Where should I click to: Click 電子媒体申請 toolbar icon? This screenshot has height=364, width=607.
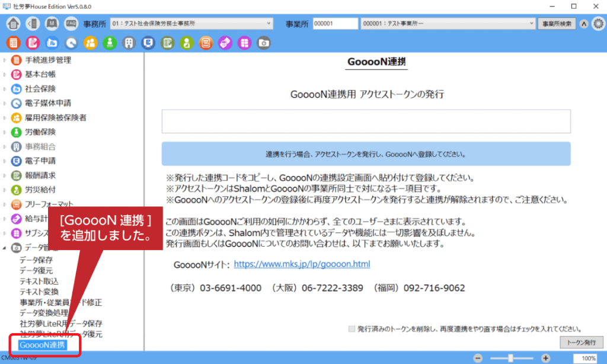[x=71, y=43]
